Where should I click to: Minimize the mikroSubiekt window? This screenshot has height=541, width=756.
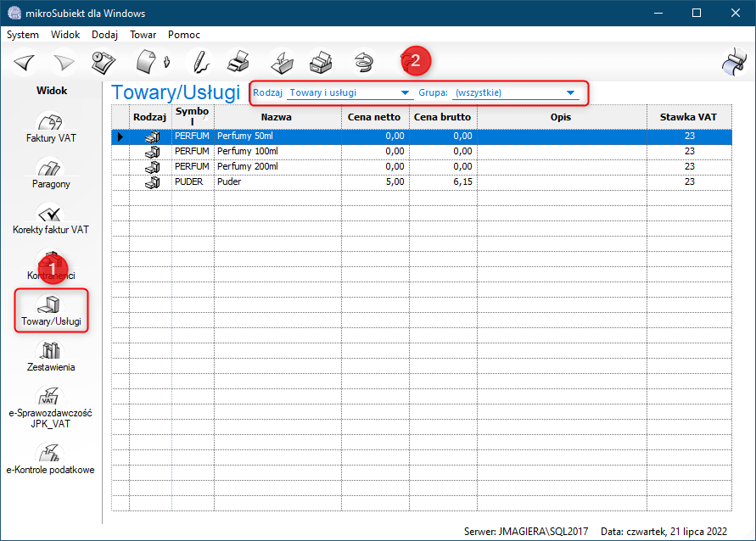tap(658, 13)
